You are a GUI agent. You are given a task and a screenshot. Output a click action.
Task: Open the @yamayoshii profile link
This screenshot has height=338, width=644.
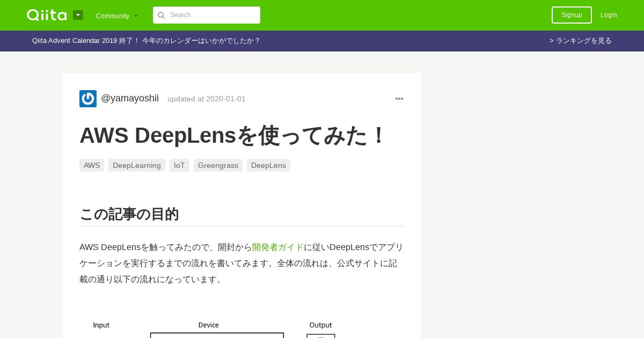pos(130,98)
